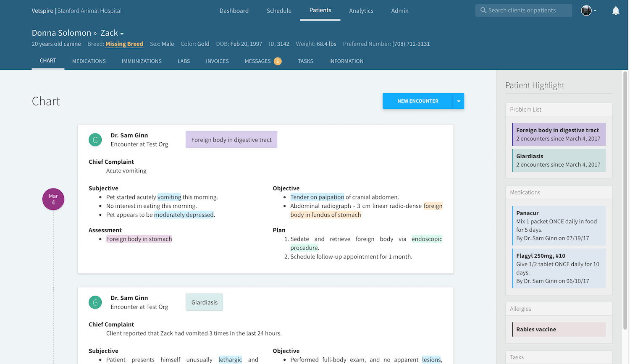Go to the Analytics section

click(x=361, y=10)
